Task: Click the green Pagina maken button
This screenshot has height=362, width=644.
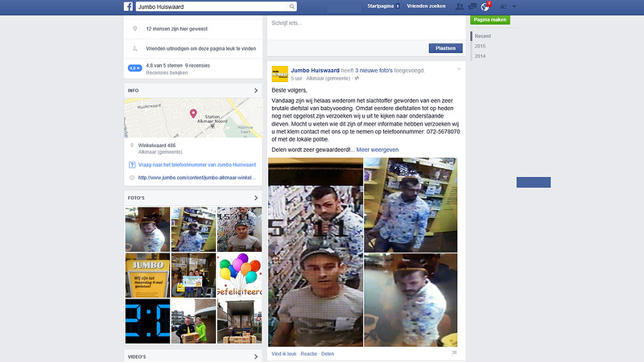Action: tap(491, 19)
